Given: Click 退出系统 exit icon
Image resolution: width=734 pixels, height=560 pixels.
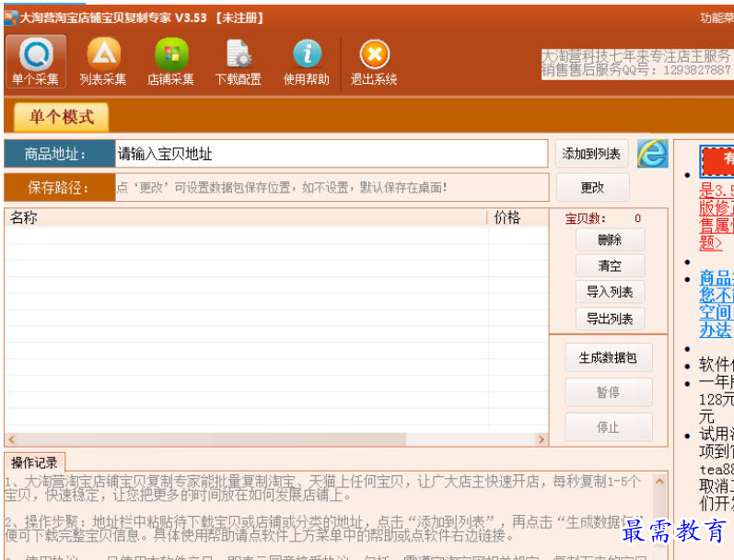Looking at the screenshot, I should point(374,62).
